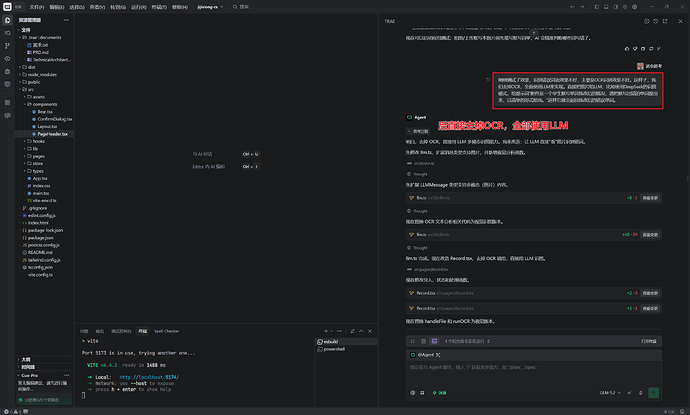The image size is (690, 415).
Task: Click the notification bell in status bar
Action: point(682,411)
